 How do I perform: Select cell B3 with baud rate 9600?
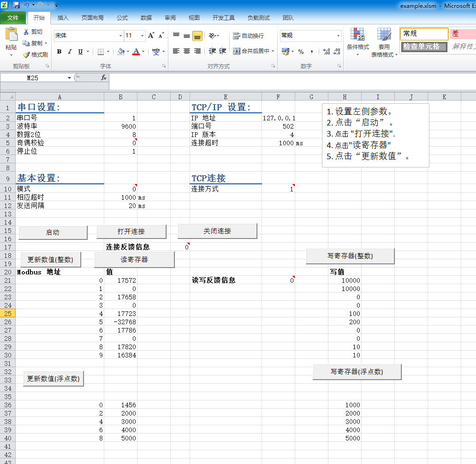click(120, 126)
